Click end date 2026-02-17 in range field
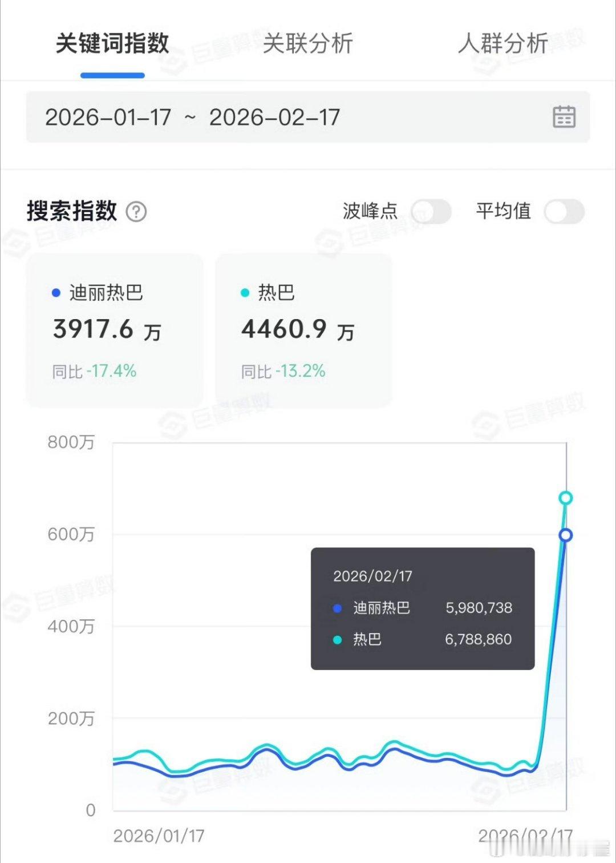 point(274,118)
